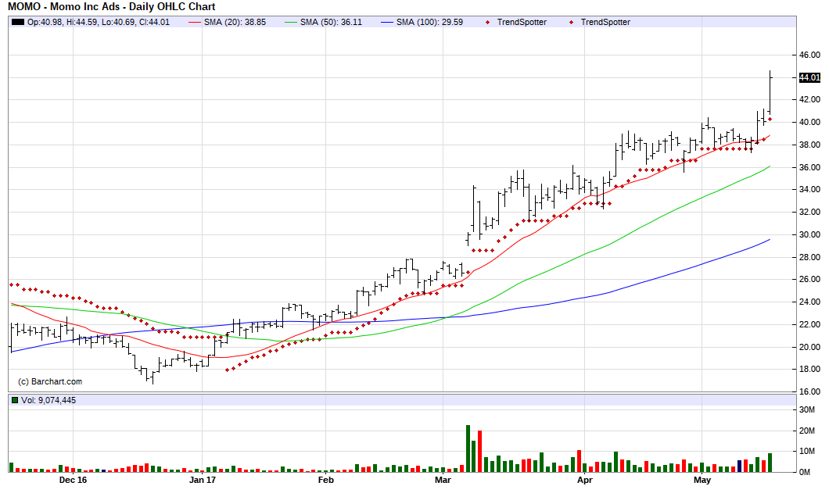Click the SMA (50): 36.11 label

[x=331, y=22]
